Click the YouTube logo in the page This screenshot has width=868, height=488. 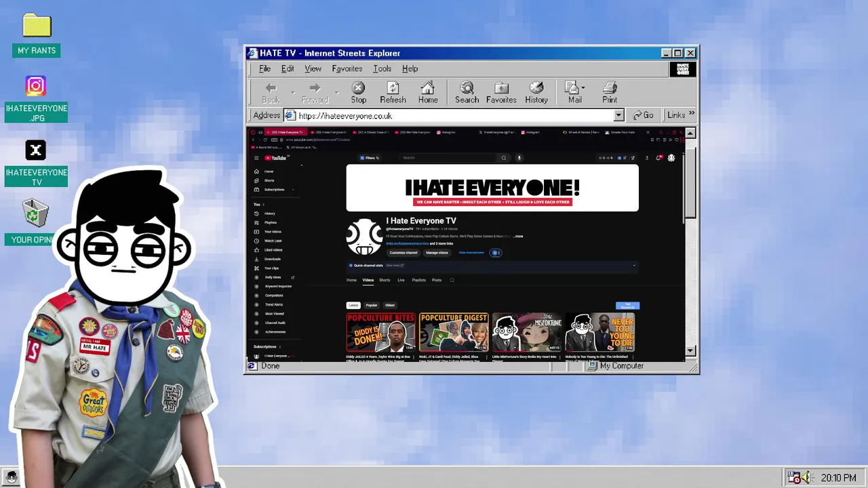tap(277, 158)
